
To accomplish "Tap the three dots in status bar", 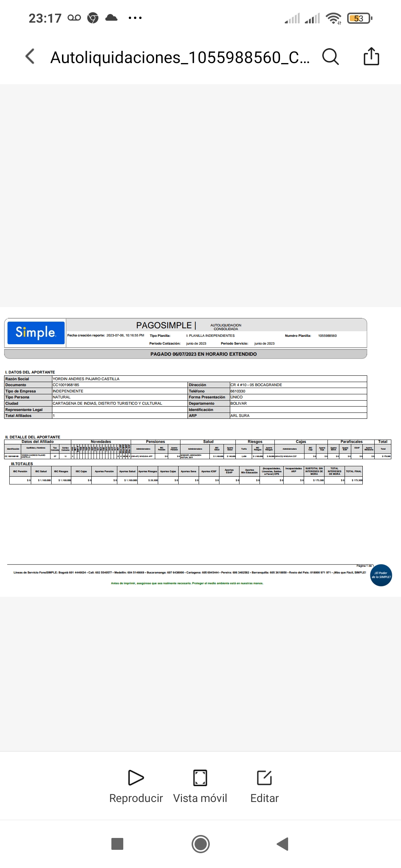I will pyautogui.click(x=135, y=18).
